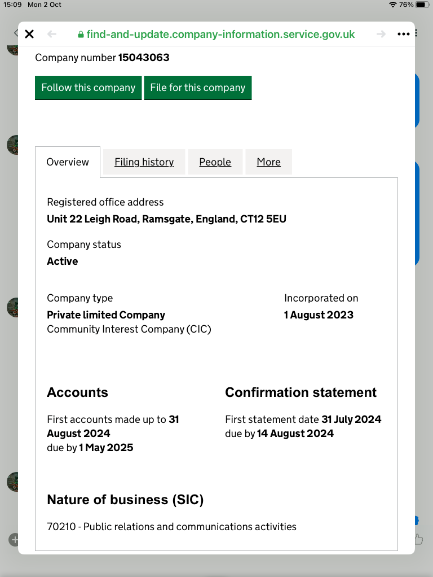433x577 pixels.
Task: Click the Follow this company button
Action: pos(88,88)
